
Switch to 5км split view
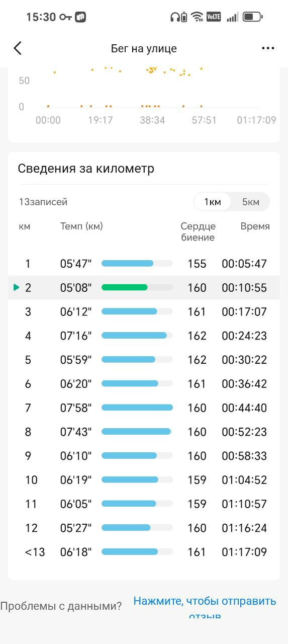[250, 202]
